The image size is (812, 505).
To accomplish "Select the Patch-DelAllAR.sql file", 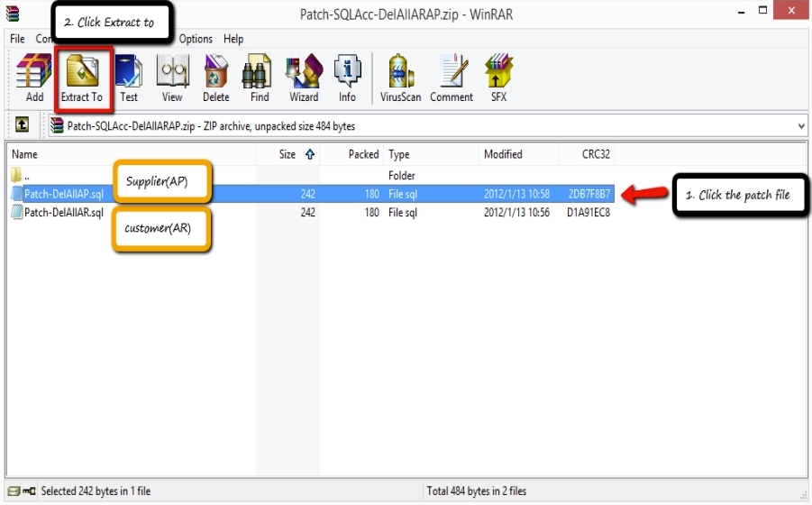I will click(x=64, y=212).
